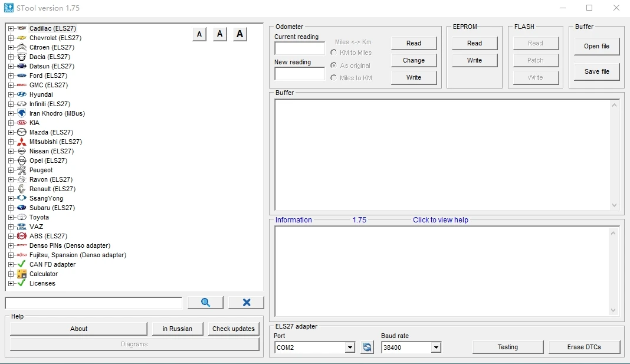Click the Nissan logo icon
Screen dimensions: 630x364
[22, 151]
